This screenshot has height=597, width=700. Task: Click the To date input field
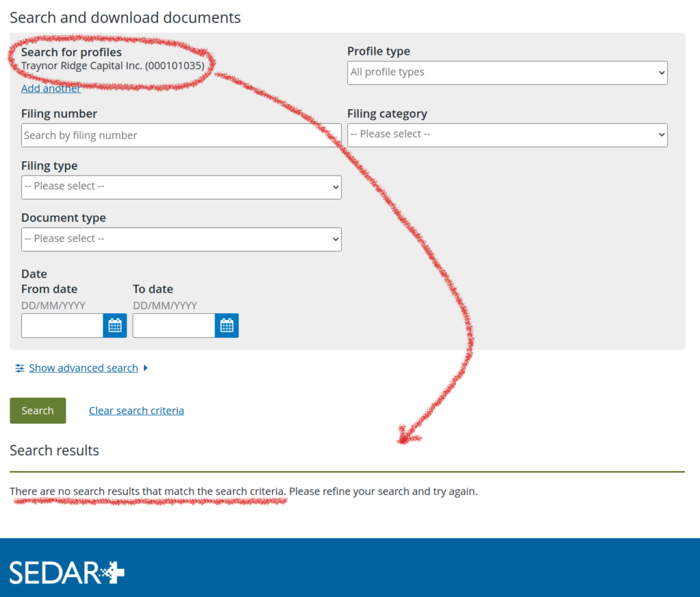(x=174, y=326)
